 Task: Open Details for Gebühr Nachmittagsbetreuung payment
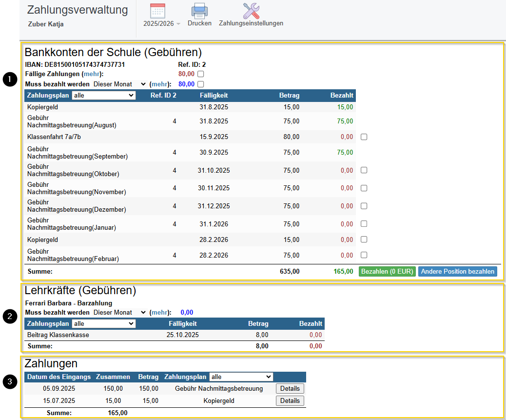coord(290,389)
